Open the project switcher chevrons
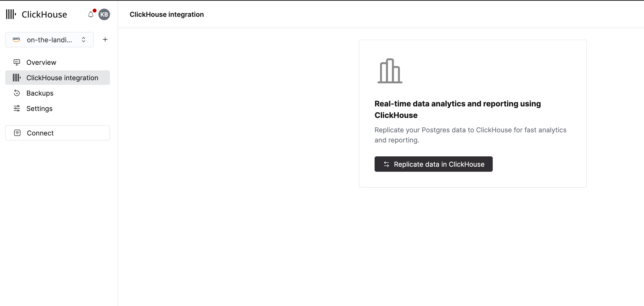Screen dimensions: 644x306 pyautogui.click(x=84, y=39)
